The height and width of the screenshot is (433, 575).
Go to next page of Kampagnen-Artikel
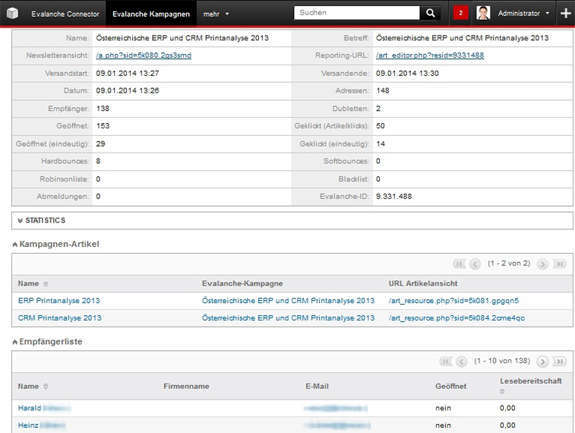click(542, 264)
